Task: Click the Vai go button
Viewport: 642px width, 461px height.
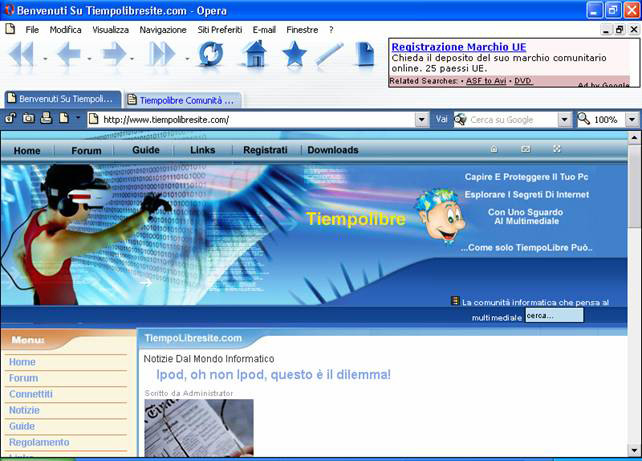Action: 441,120
